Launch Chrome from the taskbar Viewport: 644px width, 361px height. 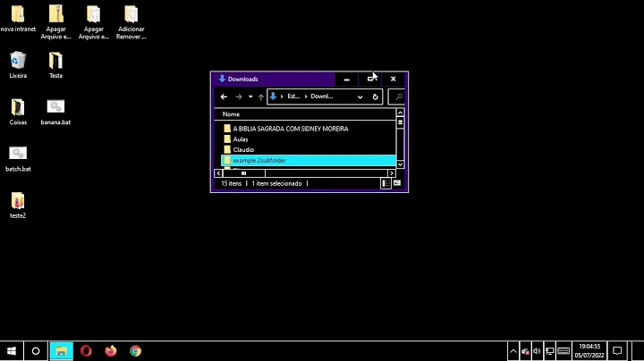coord(136,351)
